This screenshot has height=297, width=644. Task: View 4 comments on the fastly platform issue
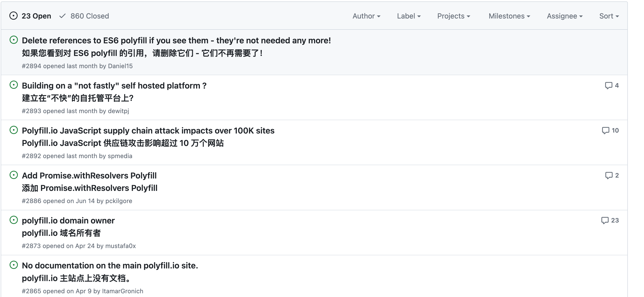(612, 85)
